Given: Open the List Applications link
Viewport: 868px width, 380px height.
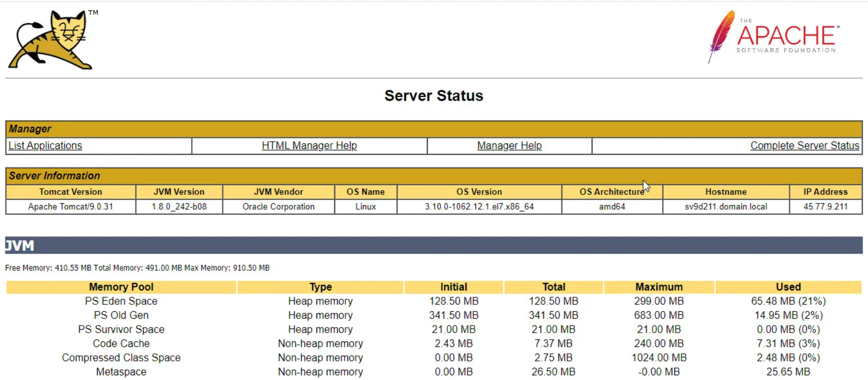Looking at the screenshot, I should pyautogui.click(x=45, y=146).
